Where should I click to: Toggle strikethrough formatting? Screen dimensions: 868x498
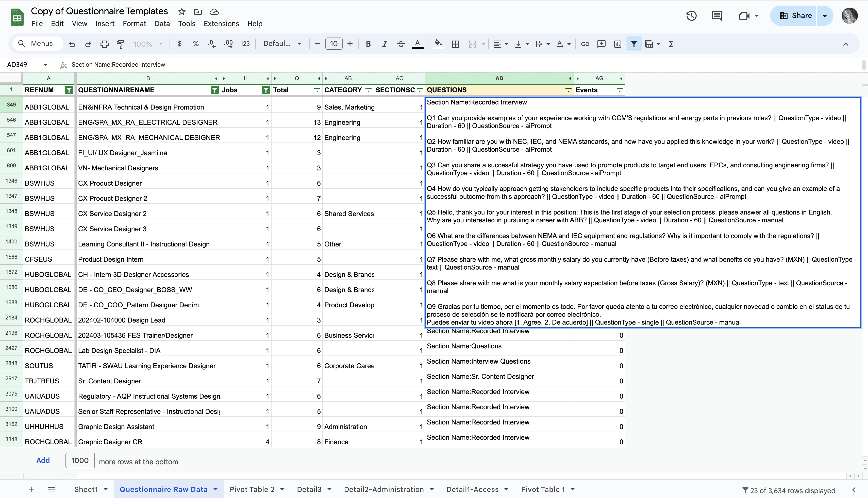tap(401, 44)
